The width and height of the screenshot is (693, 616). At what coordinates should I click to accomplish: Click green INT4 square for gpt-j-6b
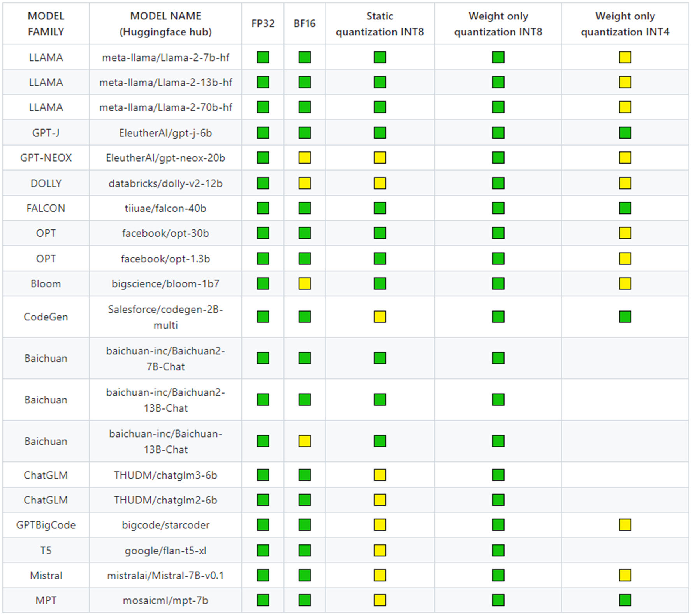625,133
